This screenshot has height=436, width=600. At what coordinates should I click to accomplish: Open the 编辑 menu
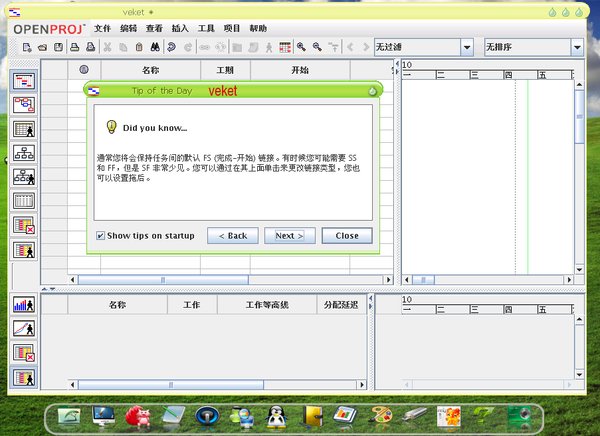(x=128, y=28)
